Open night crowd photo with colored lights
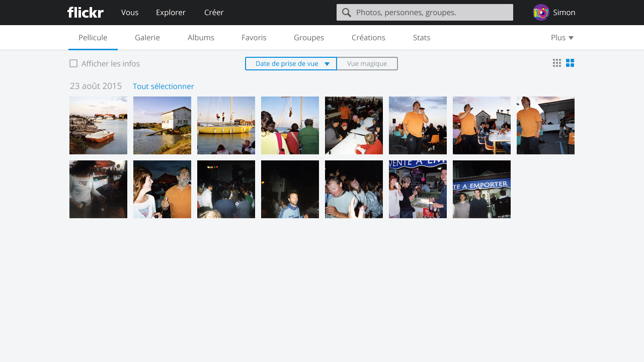This screenshot has width=644, height=362. (226, 189)
